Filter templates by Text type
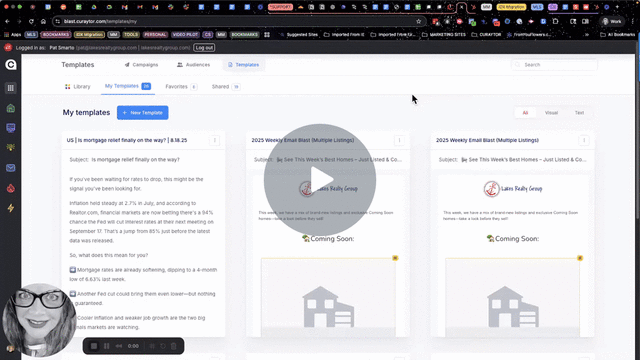This screenshot has width=640, height=360. [x=579, y=113]
